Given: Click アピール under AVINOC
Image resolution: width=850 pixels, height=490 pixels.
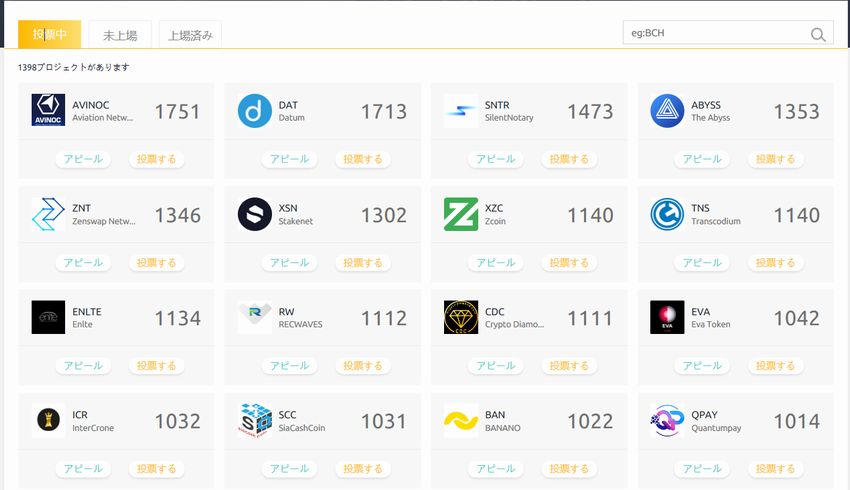Looking at the screenshot, I should point(83,159).
